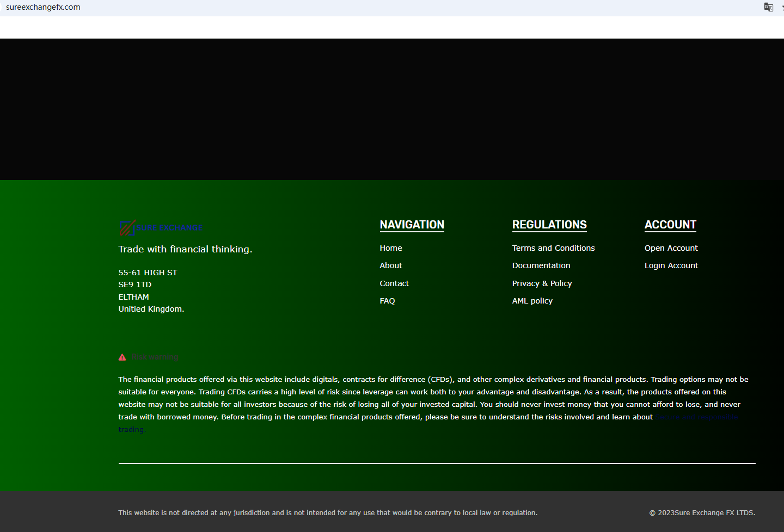Click the 'Risk warning' label
The width and height of the screenshot is (784, 532).
[155, 357]
